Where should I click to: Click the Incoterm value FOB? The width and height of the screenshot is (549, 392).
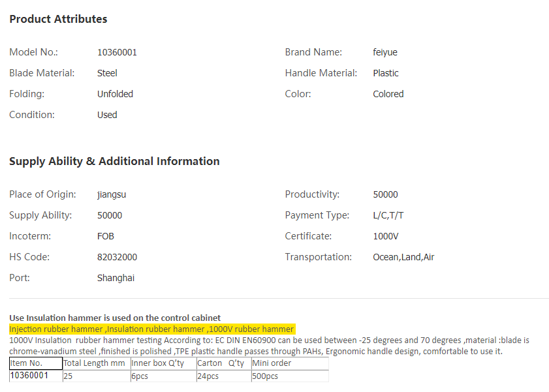106,236
